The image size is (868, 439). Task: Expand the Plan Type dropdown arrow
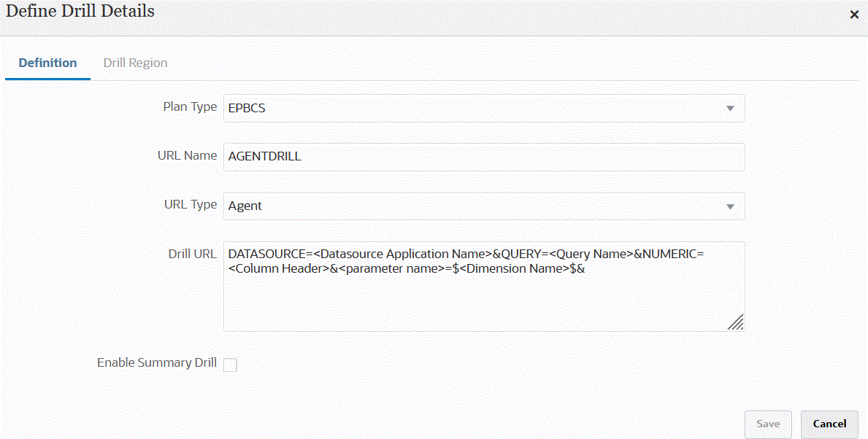(729, 109)
